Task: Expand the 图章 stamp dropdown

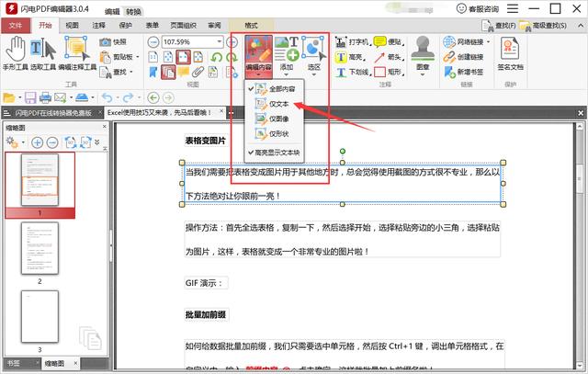Action: tap(423, 74)
